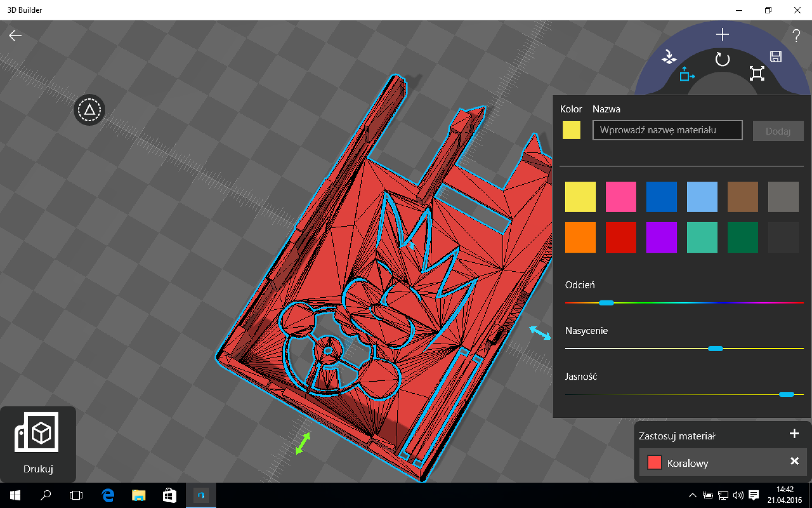Select the rotate tool in radial menu
Screen dimensions: 812x508
click(722, 59)
